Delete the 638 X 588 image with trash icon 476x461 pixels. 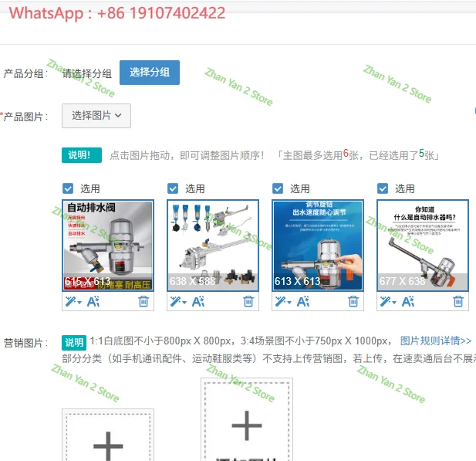click(x=248, y=301)
